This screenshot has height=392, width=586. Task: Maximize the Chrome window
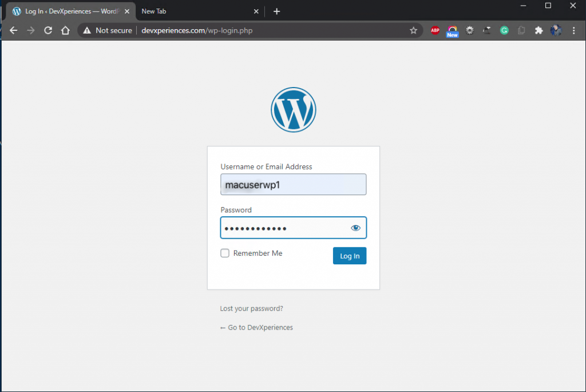(x=548, y=6)
